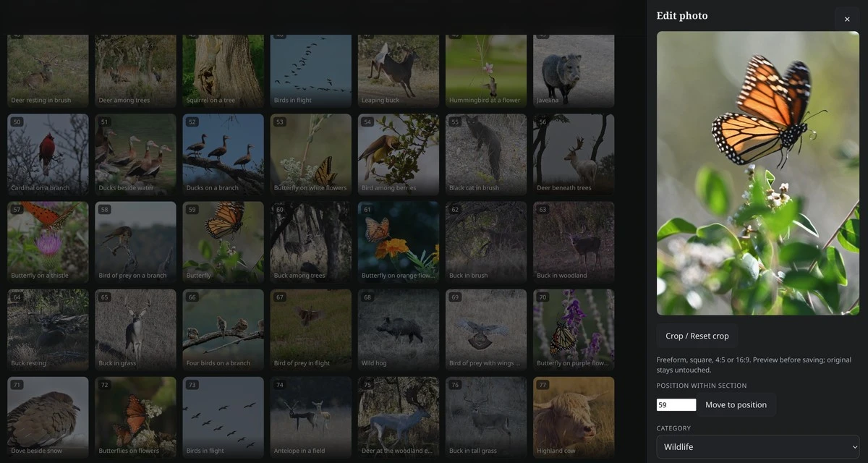Open the Leaping buck photo

click(x=399, y=71)
